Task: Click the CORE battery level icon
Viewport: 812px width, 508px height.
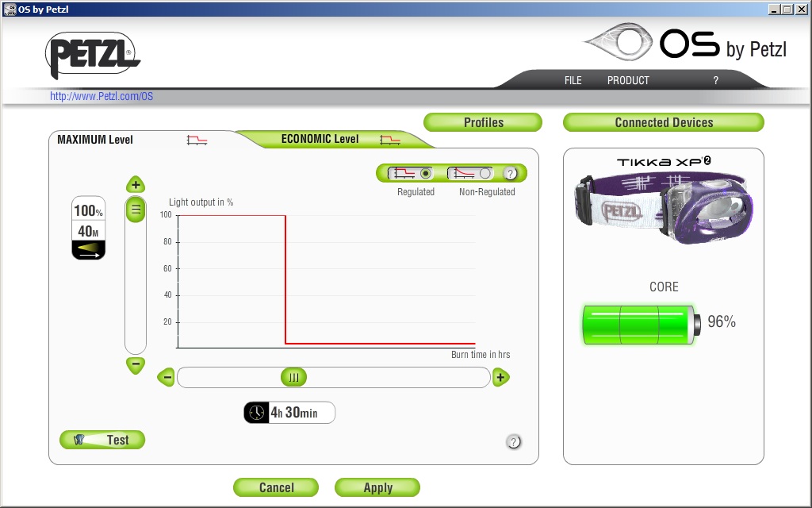Action: [x=642, y=325]
